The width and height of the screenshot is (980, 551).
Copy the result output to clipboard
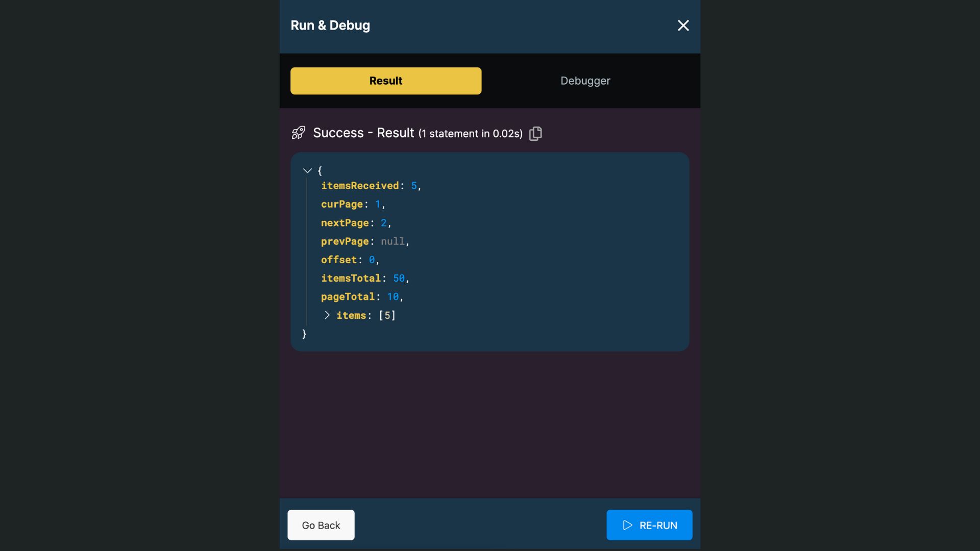535,133
